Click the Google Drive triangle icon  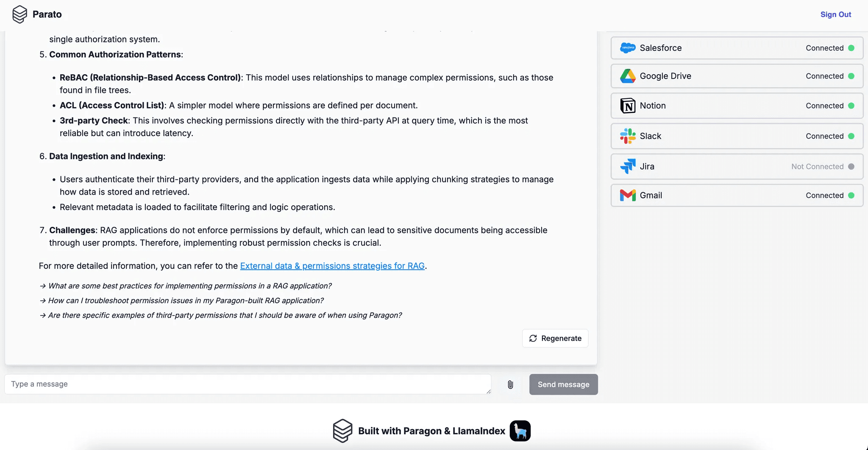(628, 76)
